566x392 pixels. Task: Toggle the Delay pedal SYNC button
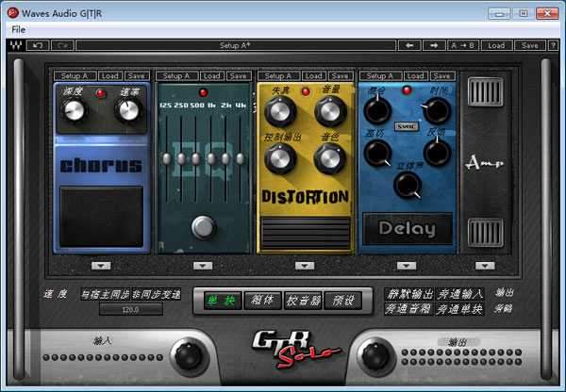pyautogui.click(x=408, y=128)
